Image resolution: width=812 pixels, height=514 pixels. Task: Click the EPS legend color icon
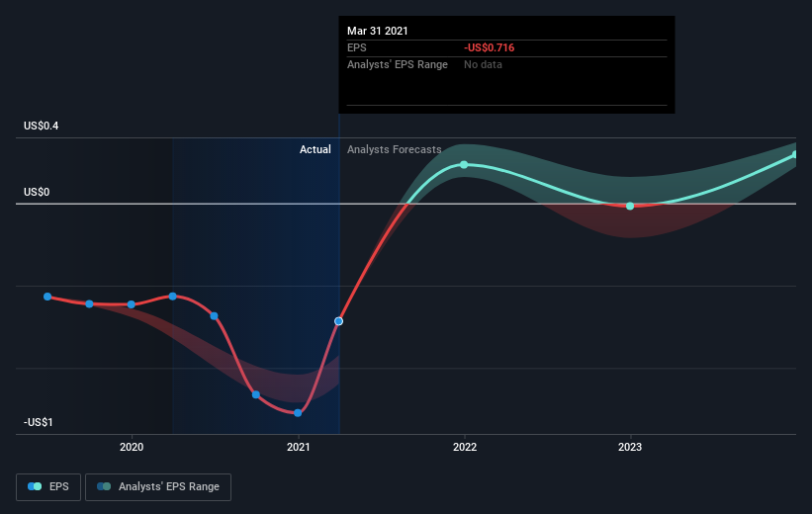tap(35, 486)
